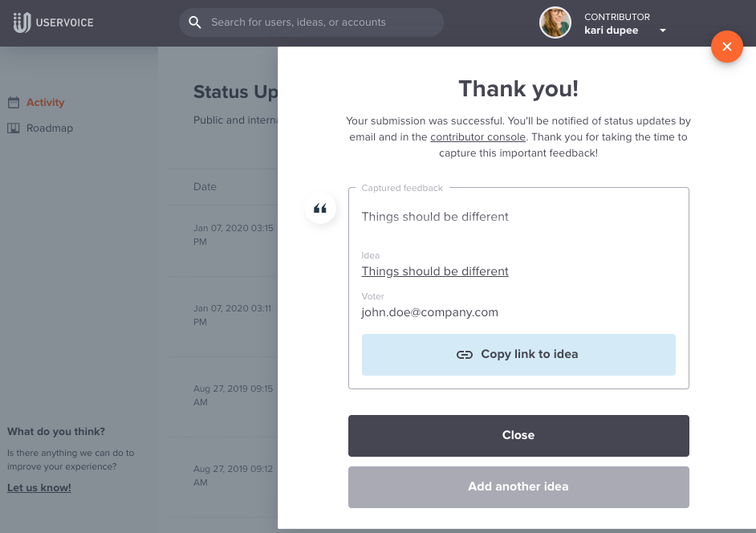
Task: Click the chain link icon
Action: pos(465,355)
